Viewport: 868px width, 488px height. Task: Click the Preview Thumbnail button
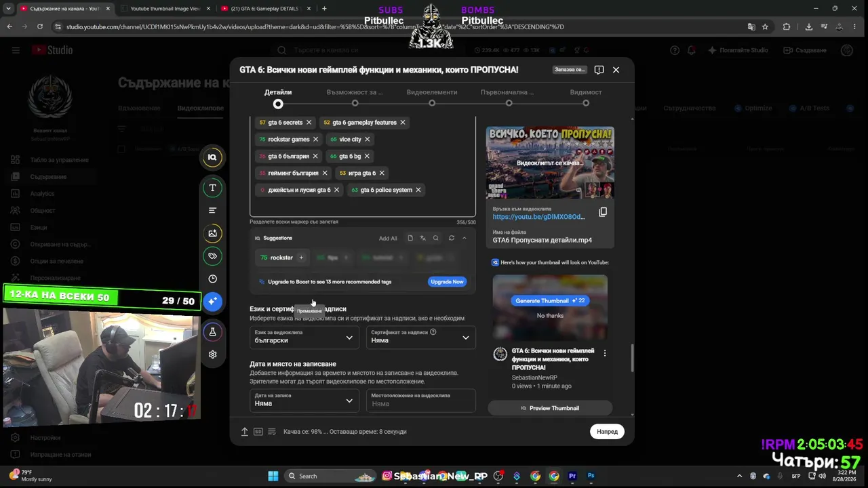(x=550, y=408)
